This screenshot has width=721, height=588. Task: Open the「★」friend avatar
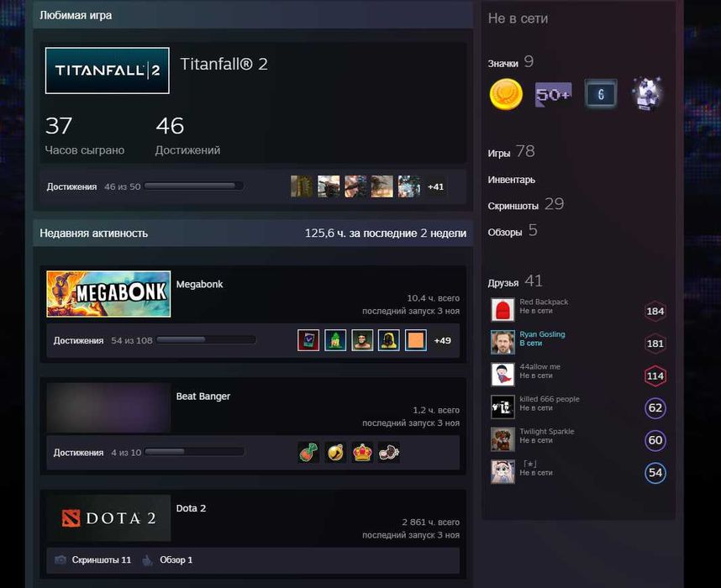[503, 472]
